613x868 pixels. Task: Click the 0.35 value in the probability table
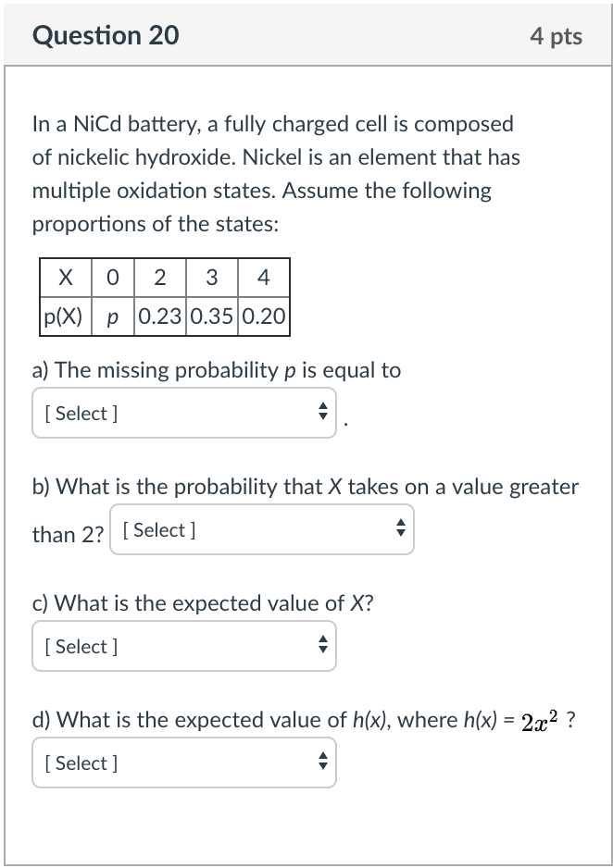[x=212, y=315]
